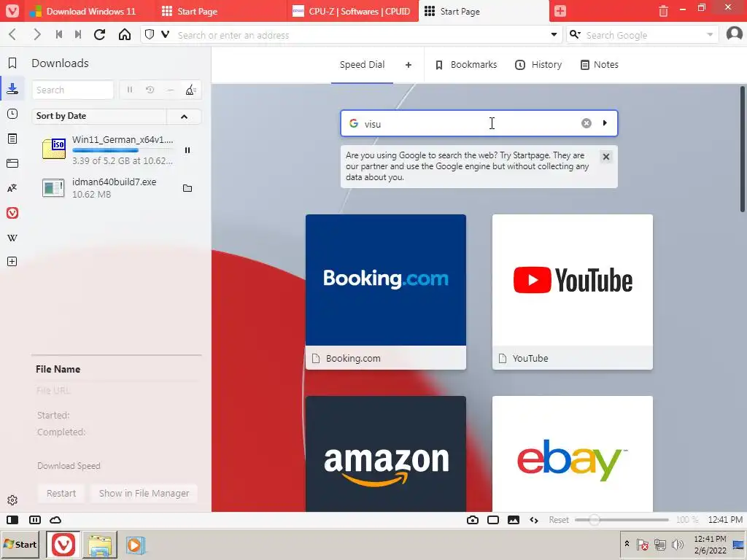Screen dimensions: 747x560
Task: Open sync status cloud icon
Action: [x=55, y=520]
